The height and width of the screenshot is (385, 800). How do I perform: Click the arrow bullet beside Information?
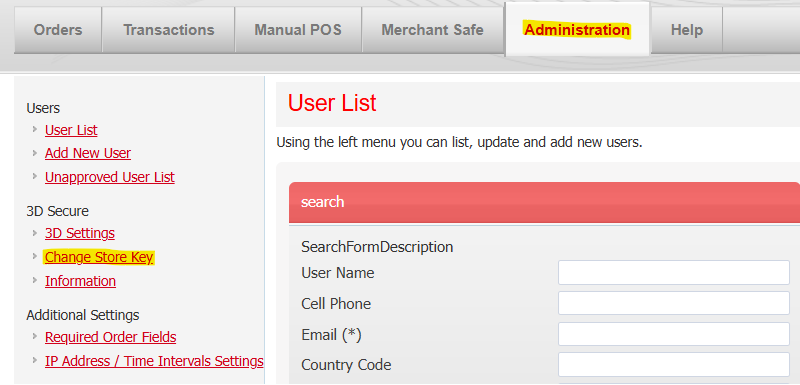click(35, 280)
